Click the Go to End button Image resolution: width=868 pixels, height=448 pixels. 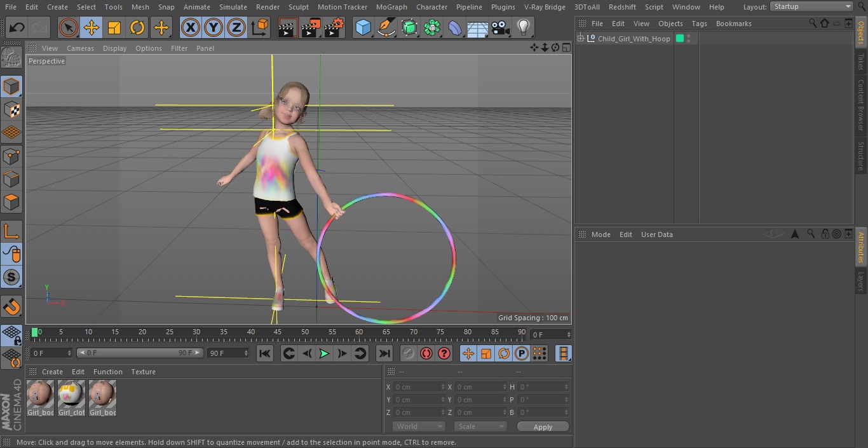click(384, 353)
